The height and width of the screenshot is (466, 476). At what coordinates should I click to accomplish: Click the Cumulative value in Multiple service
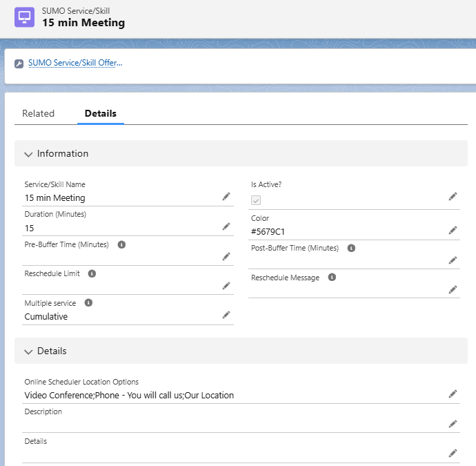point(46,317)
